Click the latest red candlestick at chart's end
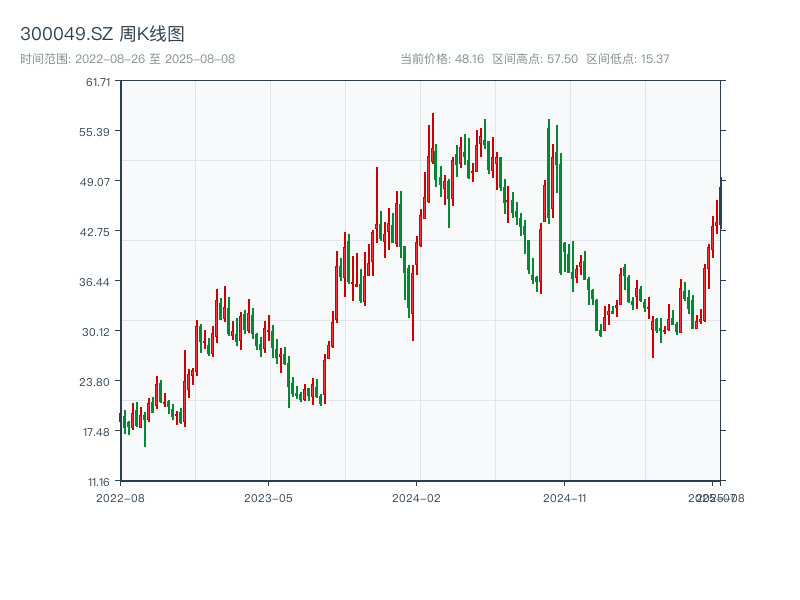Viewport: 800px width, 600px height. coord(721,203)
